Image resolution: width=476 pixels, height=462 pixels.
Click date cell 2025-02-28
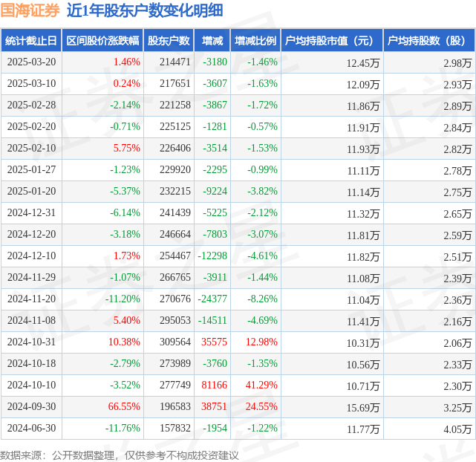click(x=32, y=105)
